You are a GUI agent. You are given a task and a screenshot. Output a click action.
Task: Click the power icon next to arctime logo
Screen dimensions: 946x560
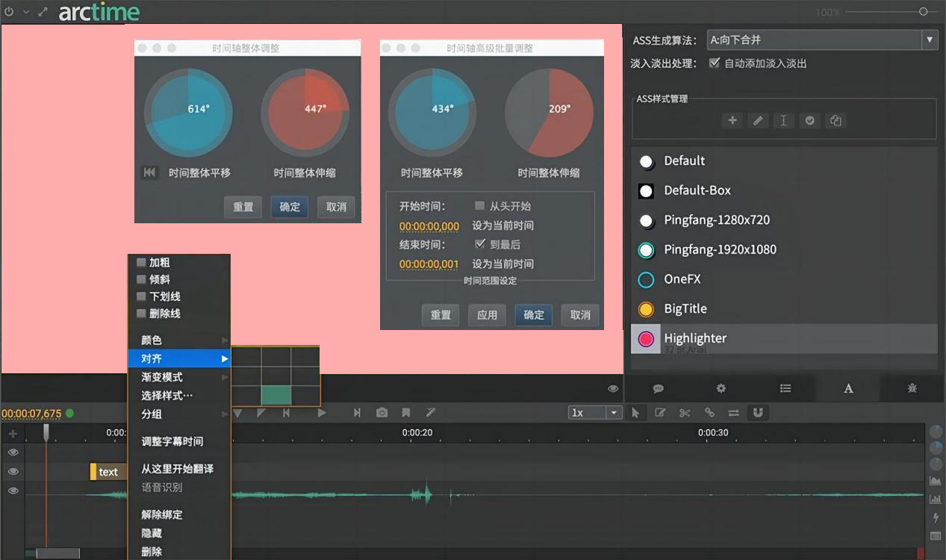pyautogui.click(x=9, y=12)
